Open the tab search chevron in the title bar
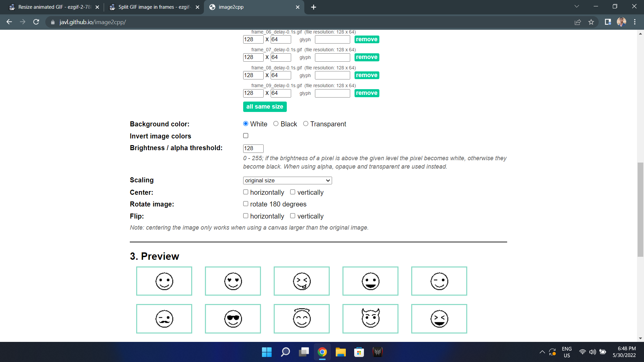The width and height of the screenshot is (644, 362). pyautogui.click(x=577, y=6)
